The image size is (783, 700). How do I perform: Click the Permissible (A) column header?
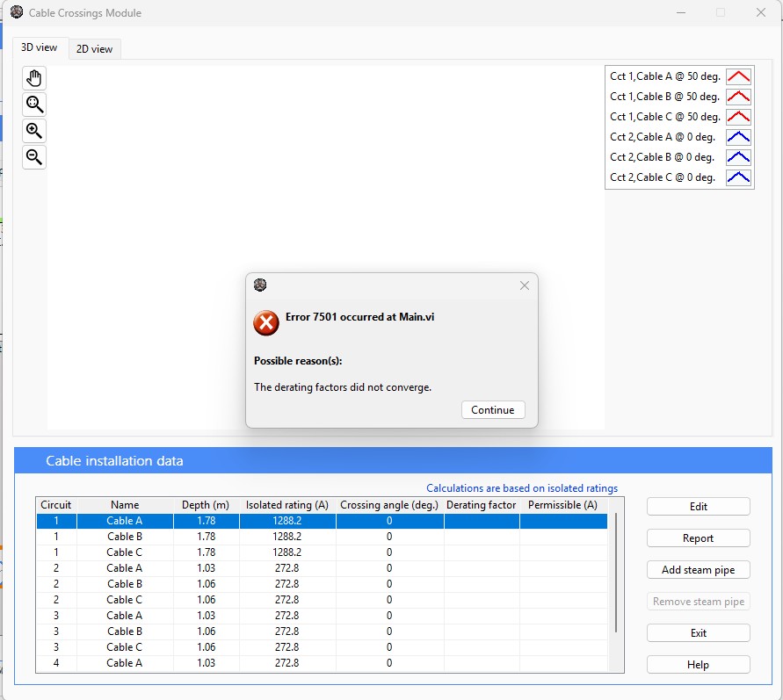click(x=562, y=505)
